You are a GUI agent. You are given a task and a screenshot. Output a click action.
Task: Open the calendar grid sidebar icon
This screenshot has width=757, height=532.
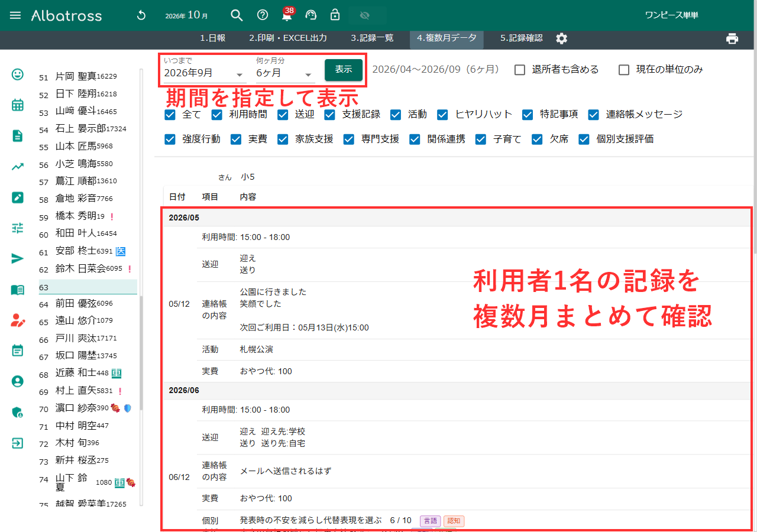tap(18, 105)
